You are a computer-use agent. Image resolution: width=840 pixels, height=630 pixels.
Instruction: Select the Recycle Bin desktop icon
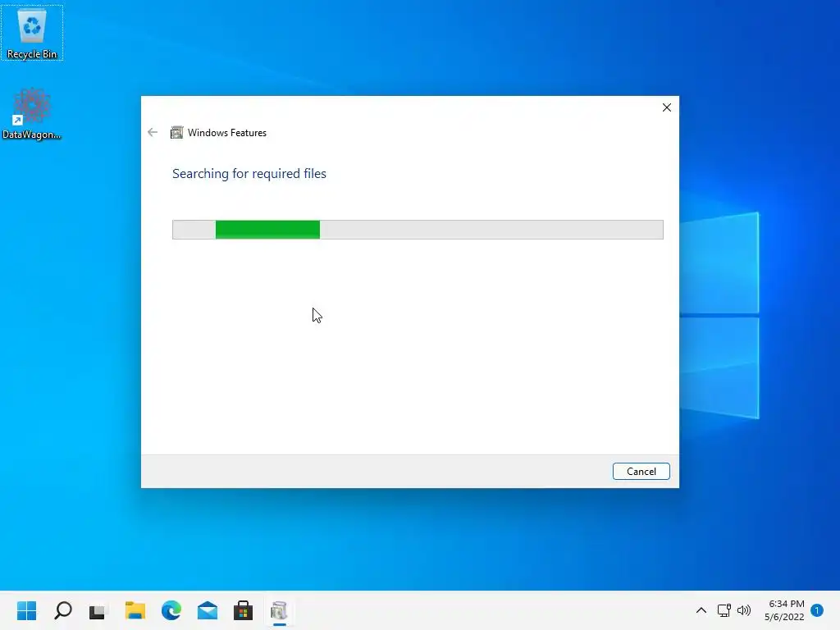(x=32, y=33)
